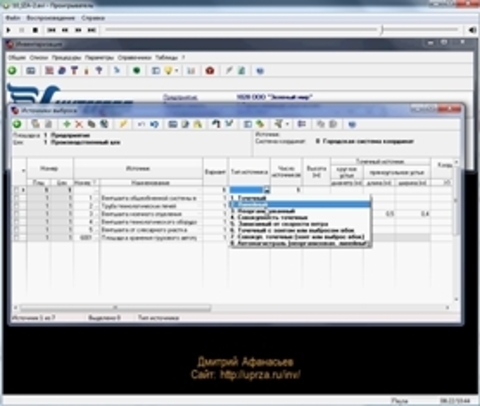Click the Play button in the media player

coord(9,30)
